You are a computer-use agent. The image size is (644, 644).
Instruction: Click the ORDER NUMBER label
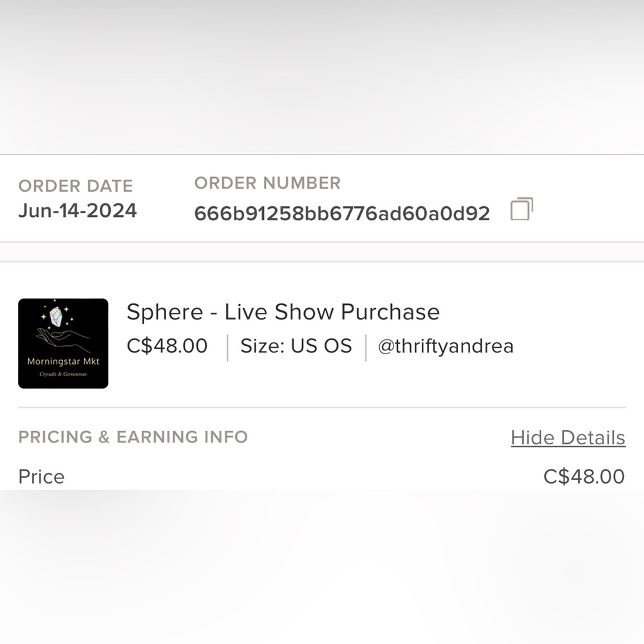click(x=267, y=183)
